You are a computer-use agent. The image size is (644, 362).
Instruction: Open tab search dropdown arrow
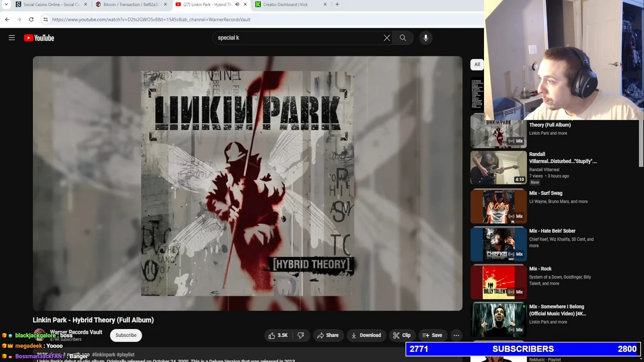[6, 5]
